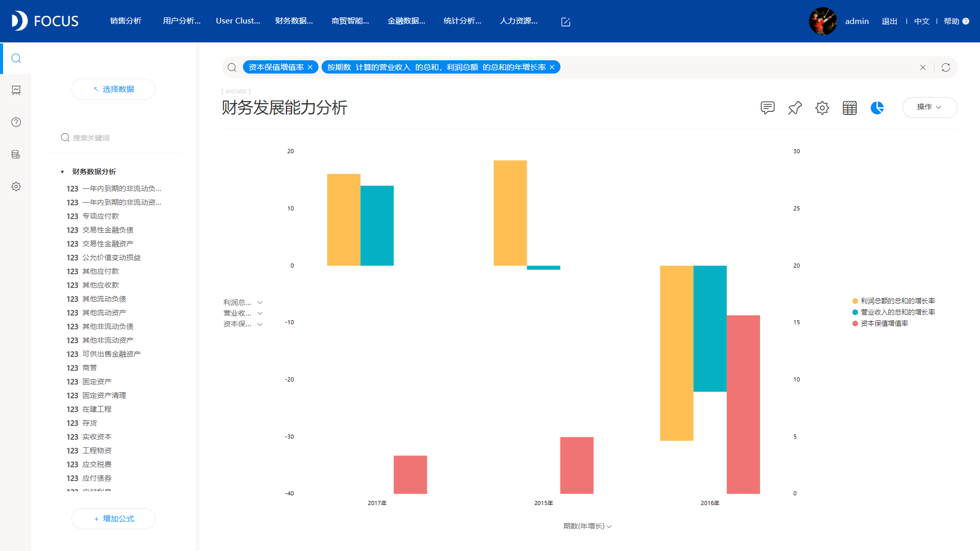Open the 操作 dropdown menu
The image size is (980, 551).
[929, 107]
